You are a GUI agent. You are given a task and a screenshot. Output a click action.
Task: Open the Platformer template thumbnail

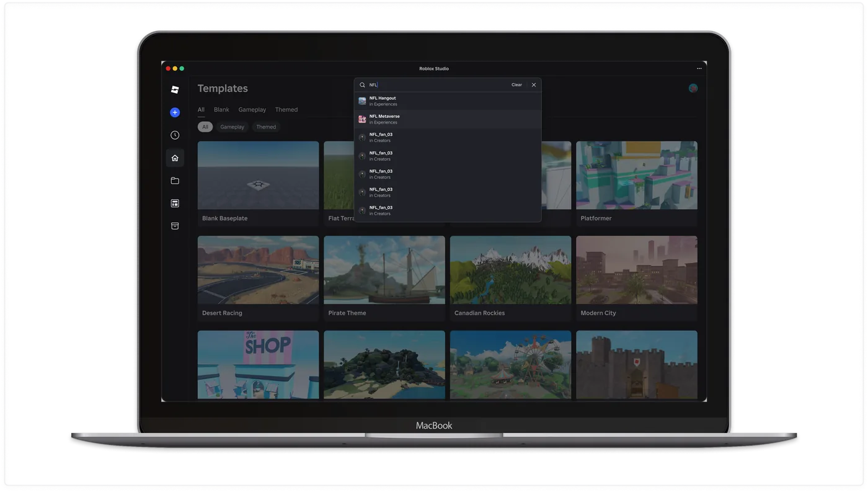(637, 176)
